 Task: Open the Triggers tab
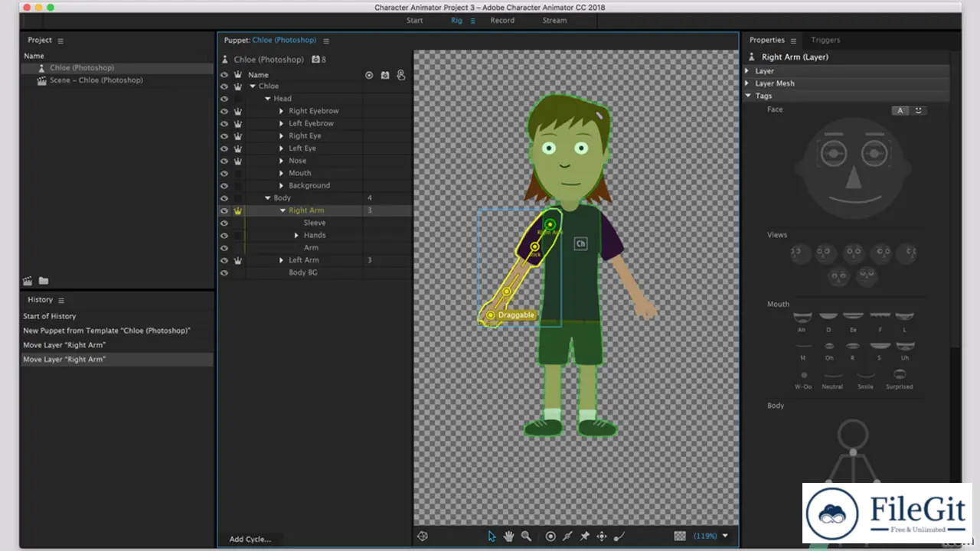(825, 40)
